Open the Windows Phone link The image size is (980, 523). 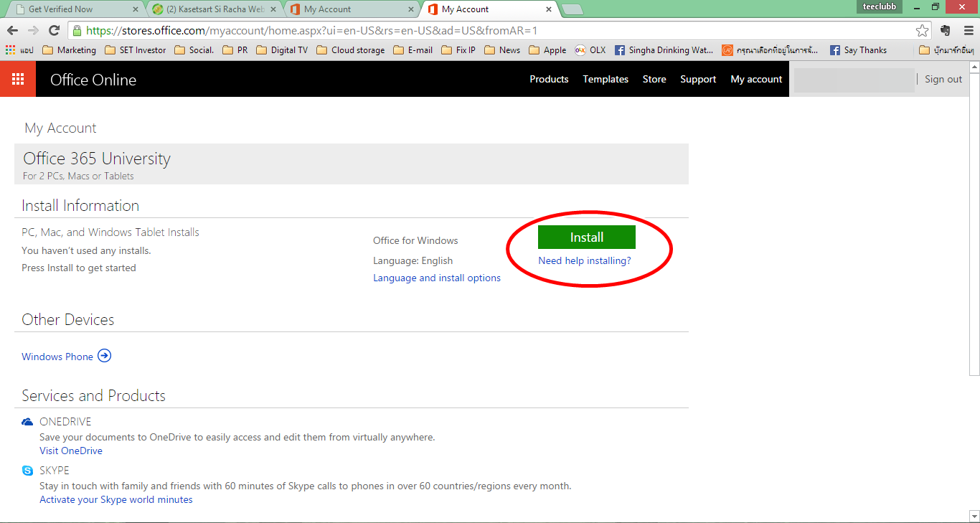tap(57, 357)
